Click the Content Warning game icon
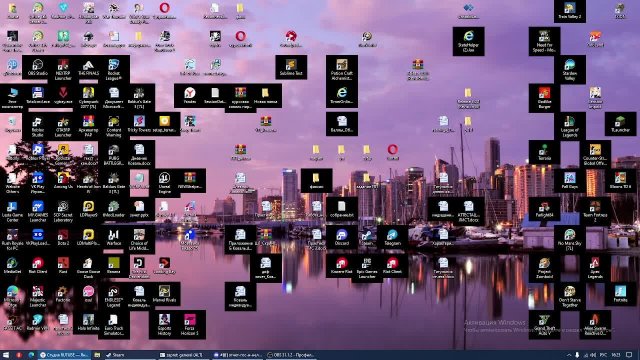The width and height of the screenshot is (640, 360). [x=113, y=126]
